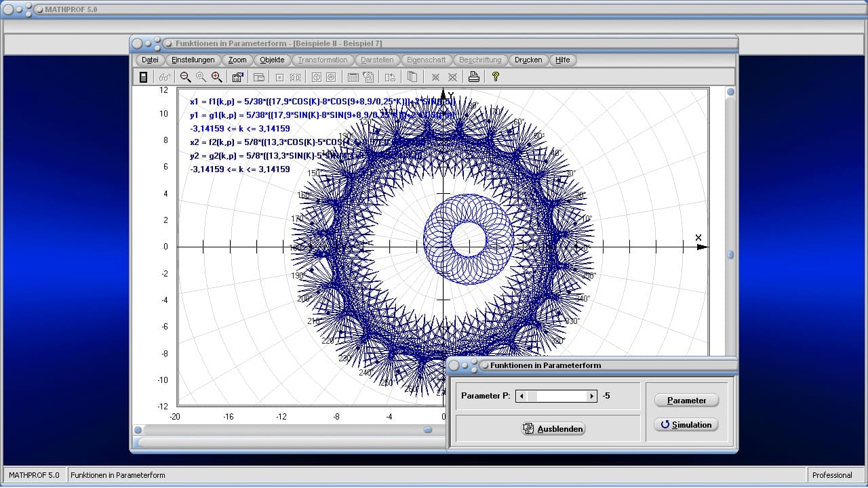Screen dimensions: 868x488
Task: Open the Objekte menu
Action: (272, 60)
